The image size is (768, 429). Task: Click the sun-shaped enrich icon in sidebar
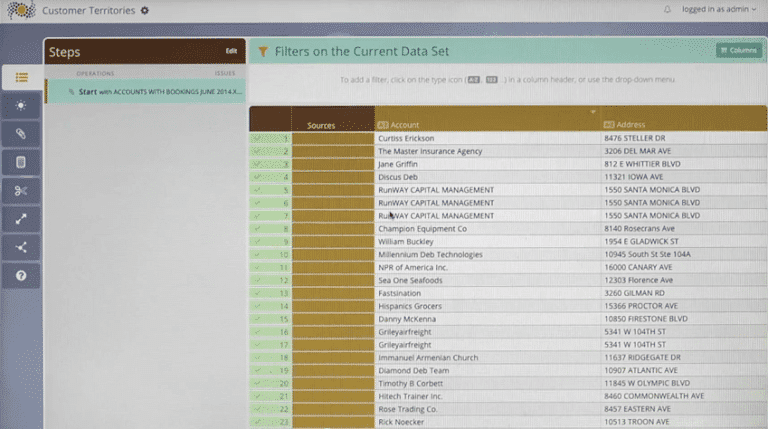tap(21, 105)
